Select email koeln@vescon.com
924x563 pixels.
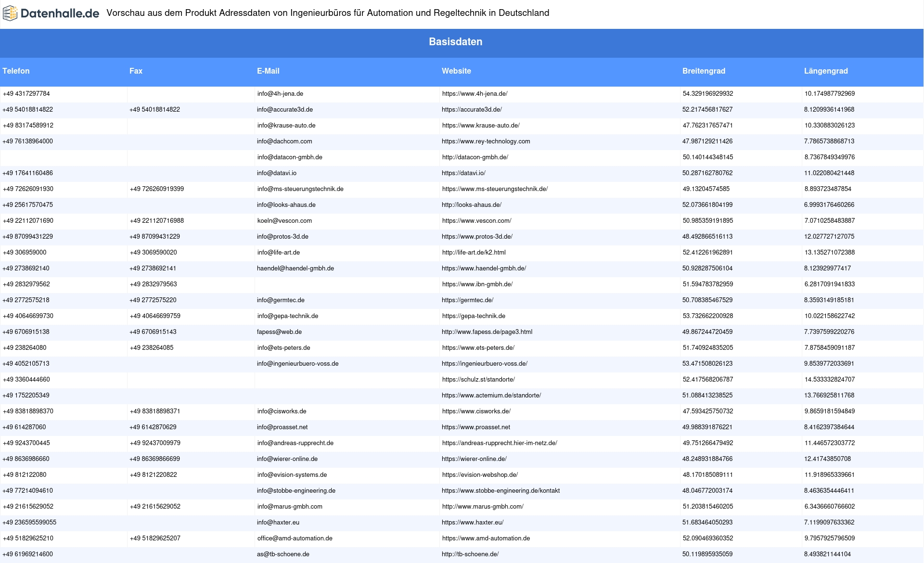284,221
